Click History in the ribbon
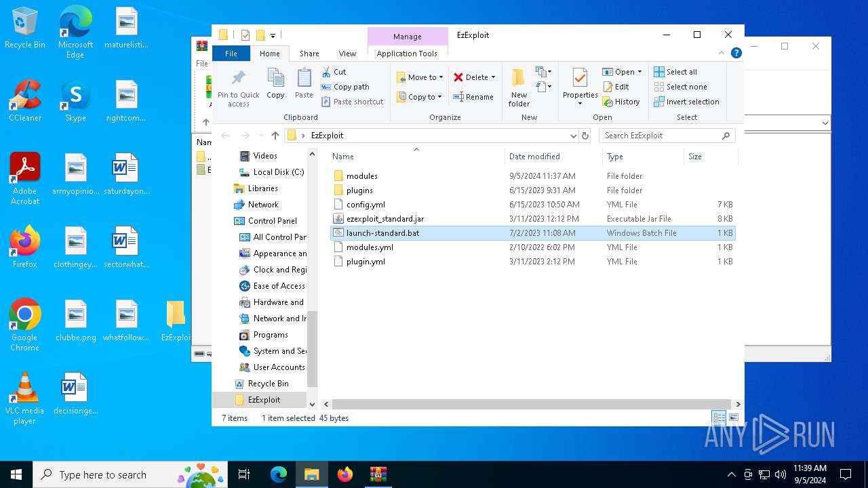 click(x=621, y=102)
